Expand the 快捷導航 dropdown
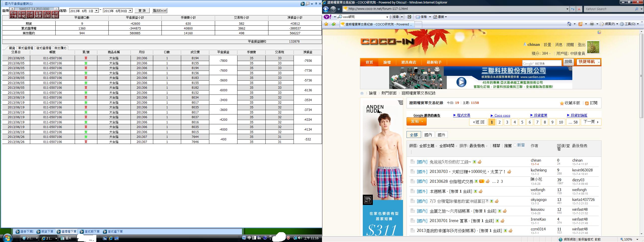 (599, 62)
